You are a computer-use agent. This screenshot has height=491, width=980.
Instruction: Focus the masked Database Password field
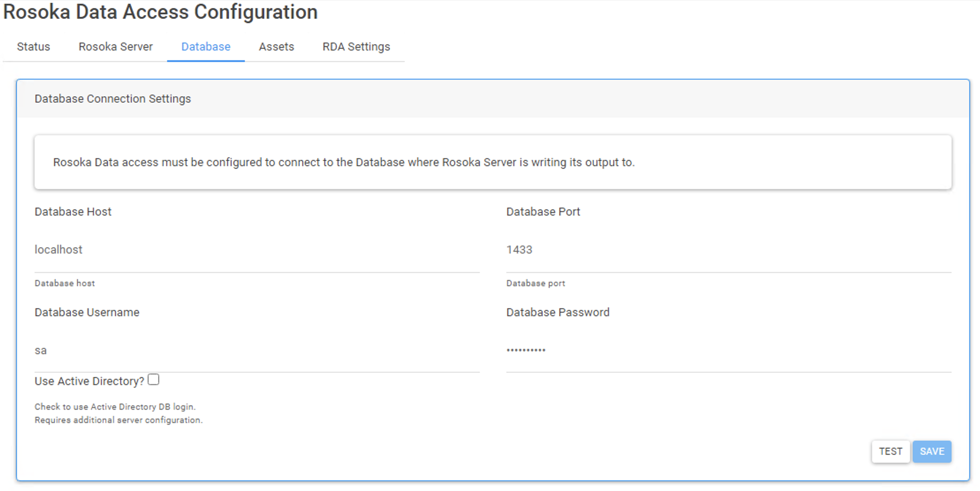point(728,351)
